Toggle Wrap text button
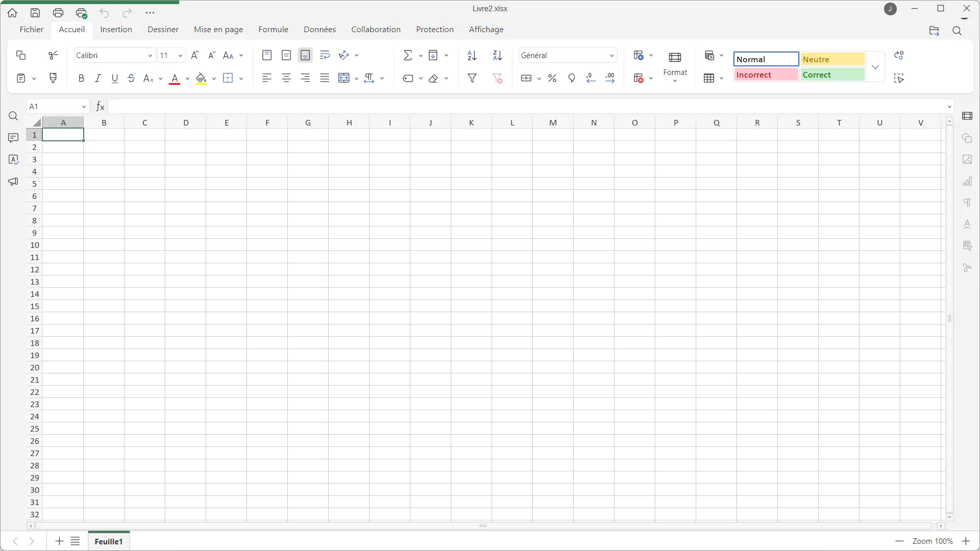 click(325, 55)
